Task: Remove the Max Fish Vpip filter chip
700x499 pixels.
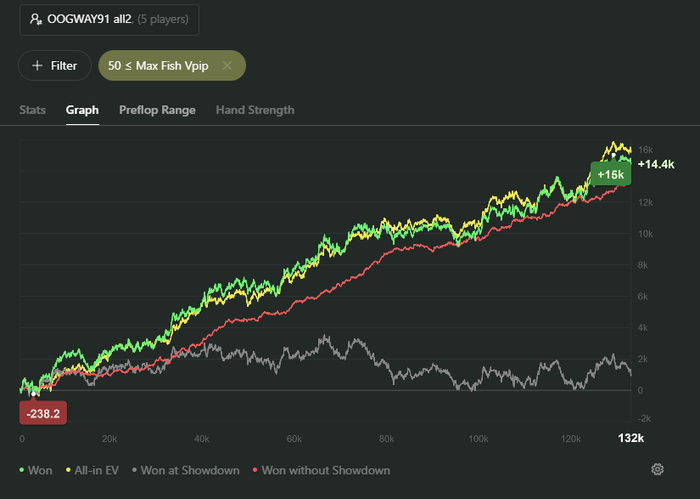Action: [x=227, y=66]
